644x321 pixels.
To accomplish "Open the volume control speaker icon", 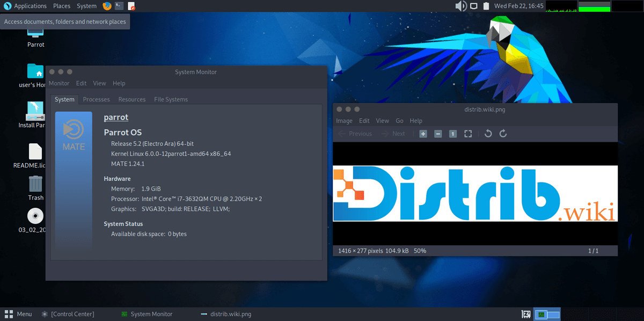I will click(461, 6).
